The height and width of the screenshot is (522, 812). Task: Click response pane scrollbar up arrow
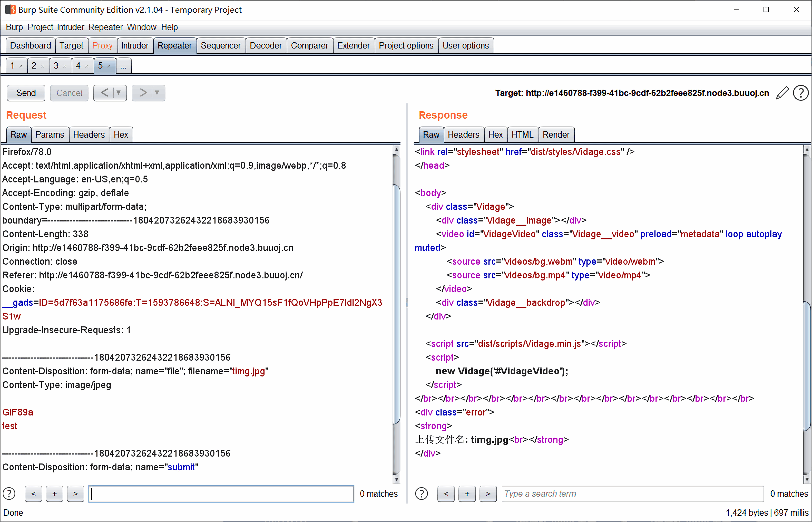[x=807, y=149]
